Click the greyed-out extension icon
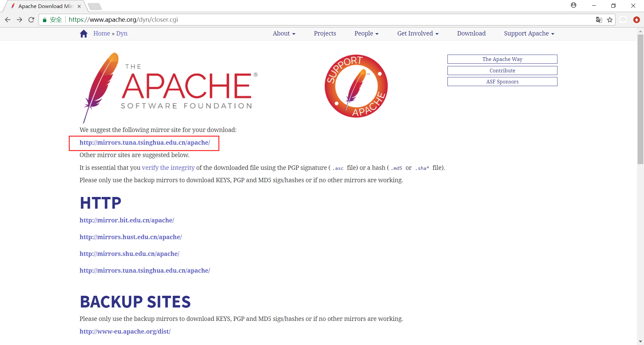Viewport: 644px width, 345px height. tap(623, 20)
